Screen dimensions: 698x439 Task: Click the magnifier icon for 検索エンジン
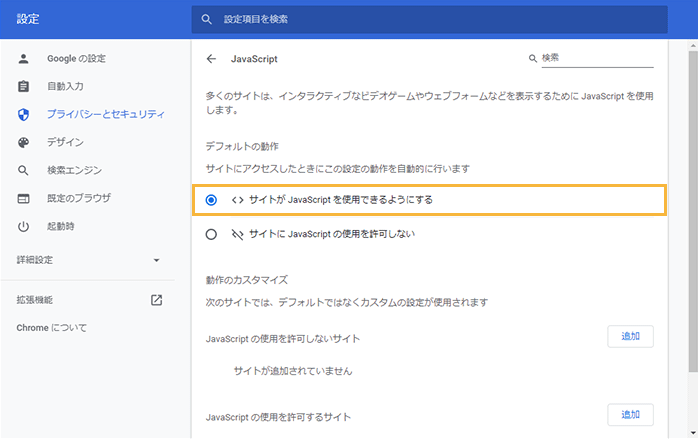24,170
